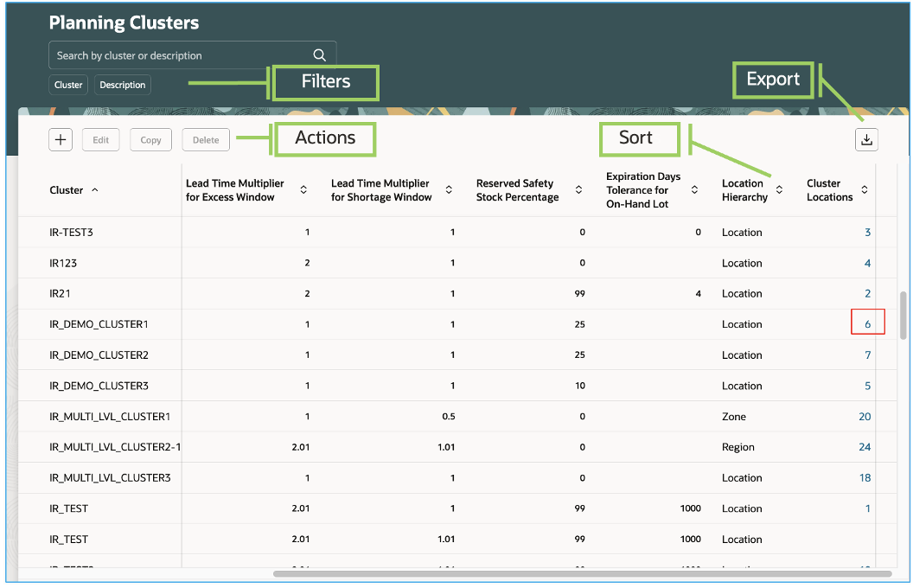Click the search magnifier icon

(319, 54)
